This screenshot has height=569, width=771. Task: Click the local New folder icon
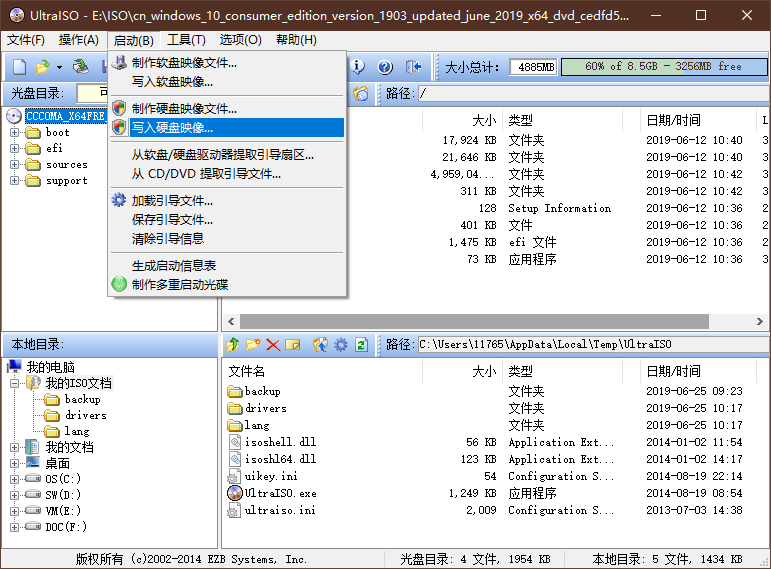[253, 345]
